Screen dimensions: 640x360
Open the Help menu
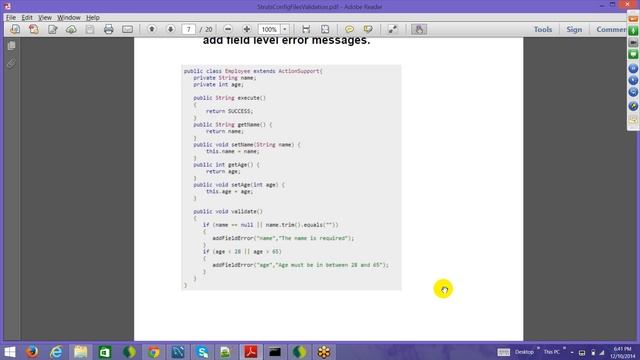(x=93, y=18)
